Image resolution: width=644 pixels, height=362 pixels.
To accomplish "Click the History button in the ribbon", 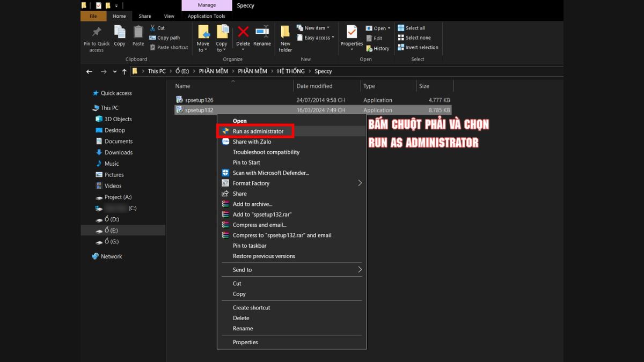I will [378, 48].
